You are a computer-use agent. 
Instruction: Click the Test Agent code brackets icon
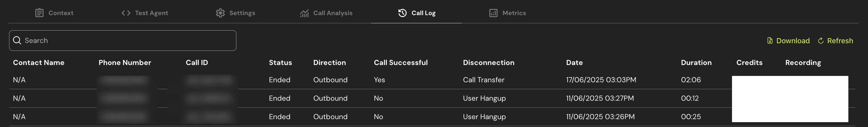pyautogui.click(x=126, y=13)
